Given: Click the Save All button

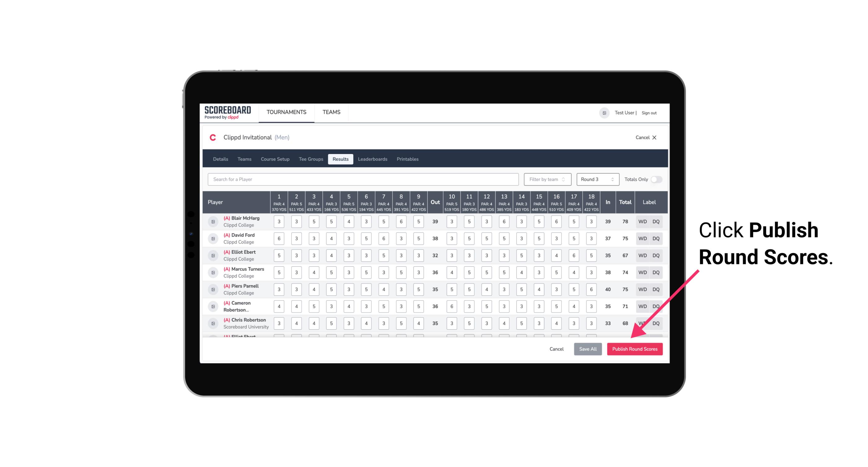Looking at the screenshot, I should tap(588, 349).
